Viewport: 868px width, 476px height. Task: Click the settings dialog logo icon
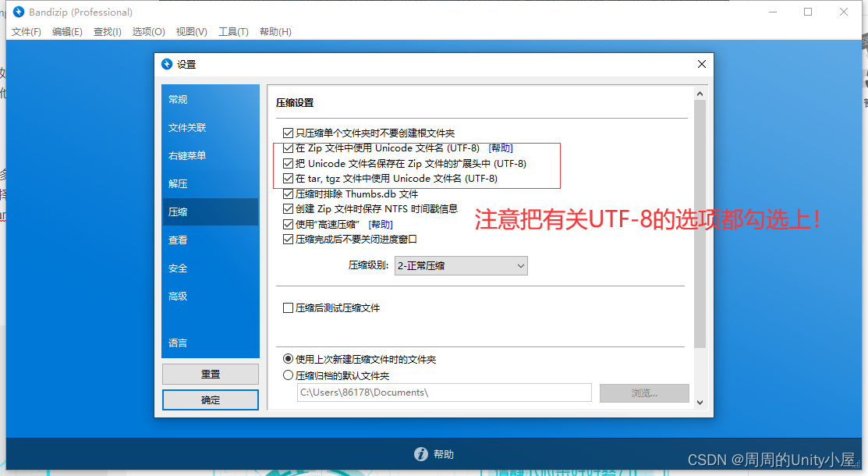tap(167, 64)
